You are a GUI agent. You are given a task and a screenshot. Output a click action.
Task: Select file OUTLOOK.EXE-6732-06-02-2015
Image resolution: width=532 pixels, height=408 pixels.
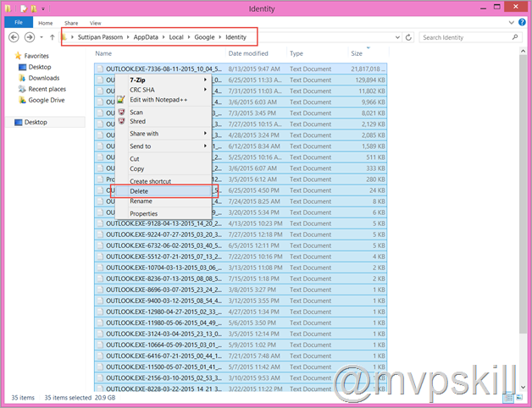[241, 245]
